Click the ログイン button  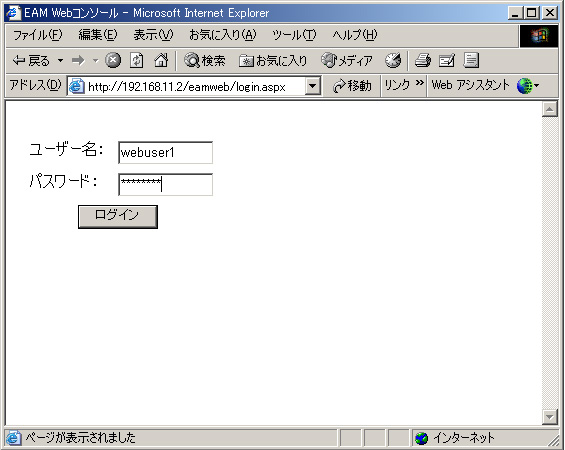118,217
